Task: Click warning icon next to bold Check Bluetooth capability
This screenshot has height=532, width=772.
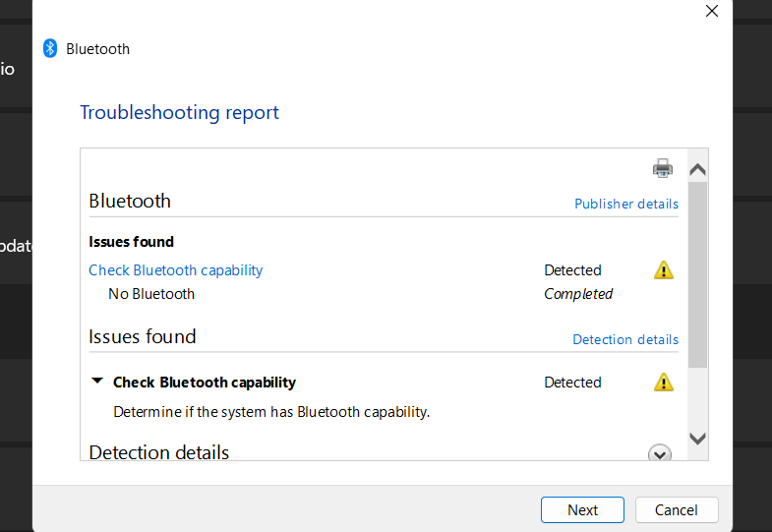Action: pos(664,383)
